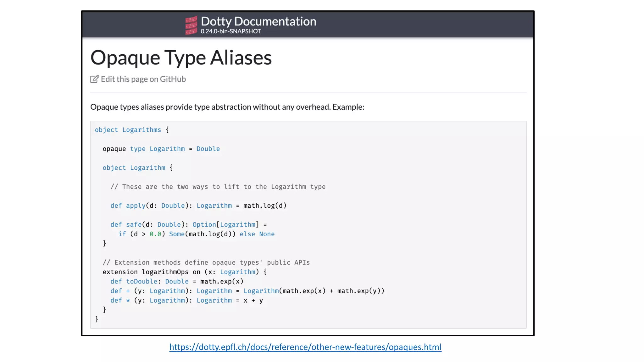Click Edit this page on GitHub
The image size is (644, 362).
(143, 79)
